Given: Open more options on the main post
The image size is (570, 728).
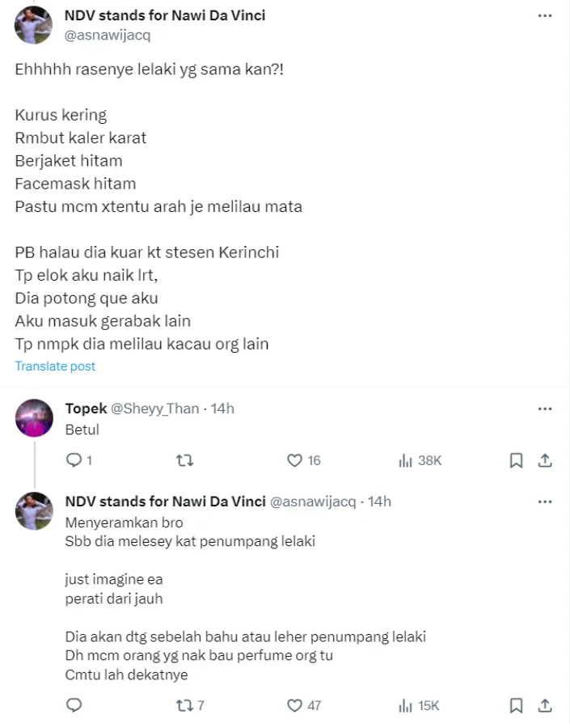Looking at the screenshot, I should point(545,16).
